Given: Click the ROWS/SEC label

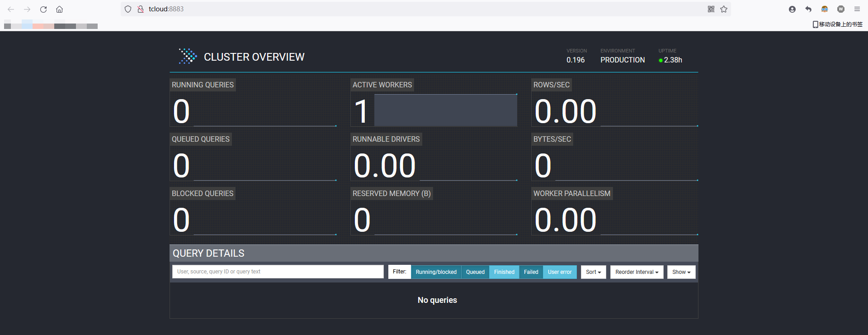Looking at the screenshot, I should (x=552, y=85).
